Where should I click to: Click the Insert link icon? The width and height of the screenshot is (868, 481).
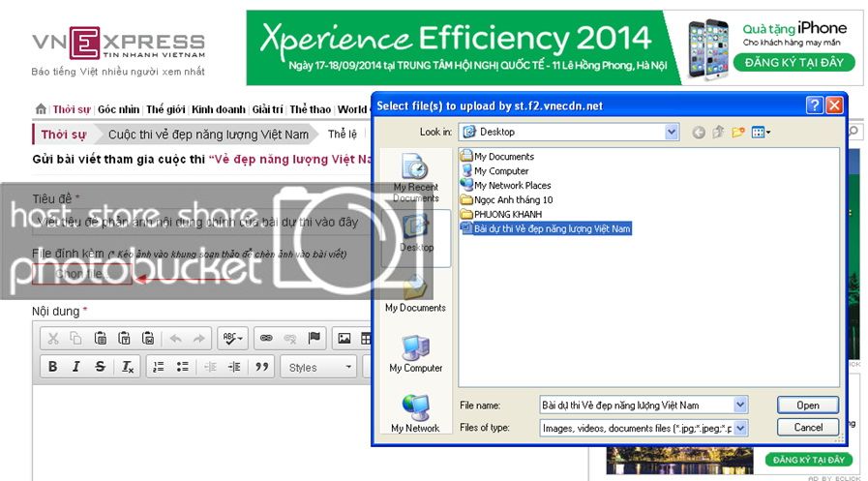[266, 338]
